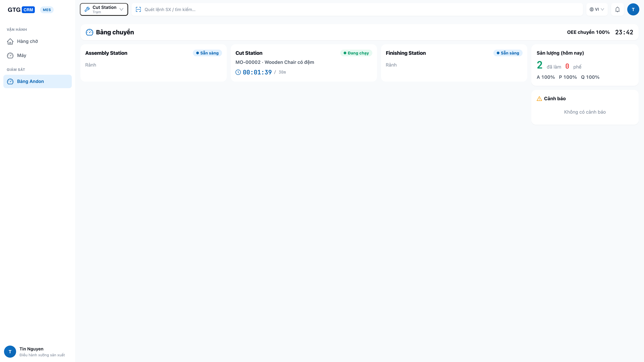Click P 100% performance value
This screenshot has width=644, height=362.
click(568, 77)
